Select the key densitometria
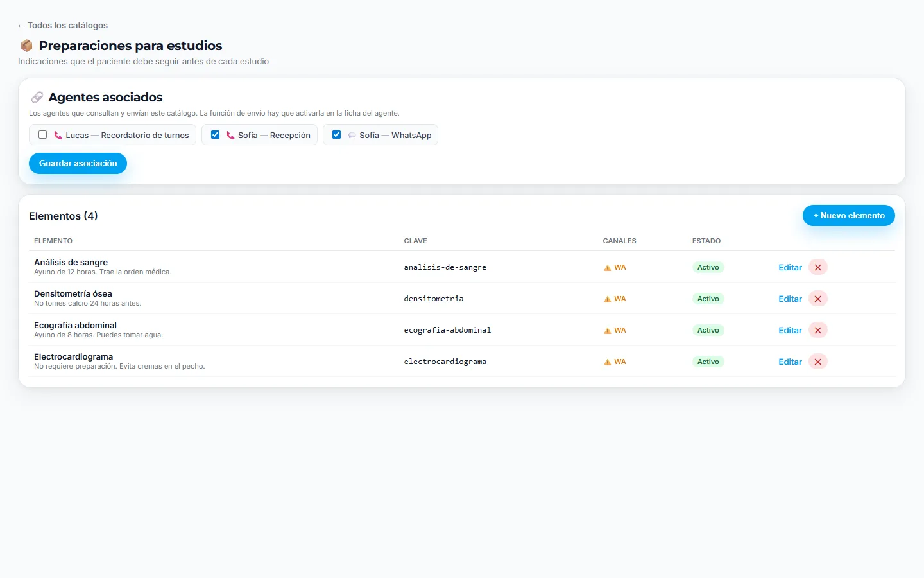The height and width of the screenshot is (578, 924). (433, 299)
